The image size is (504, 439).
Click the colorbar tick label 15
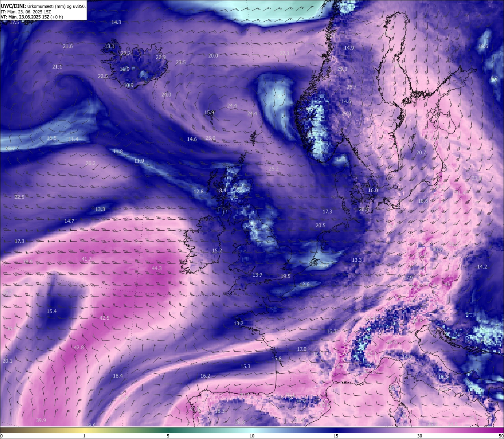336,435
